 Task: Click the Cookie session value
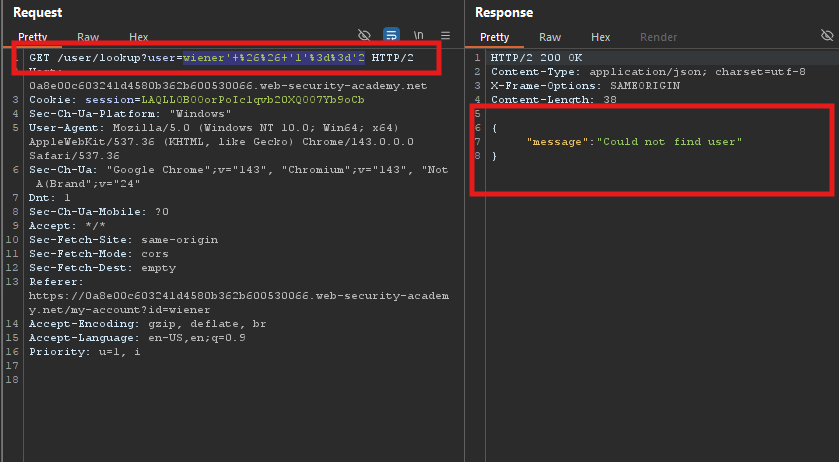click(253, 100)
